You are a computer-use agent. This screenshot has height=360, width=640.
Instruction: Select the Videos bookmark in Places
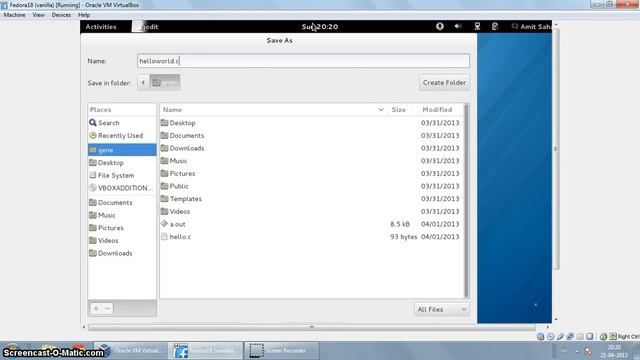click(122, 240)
